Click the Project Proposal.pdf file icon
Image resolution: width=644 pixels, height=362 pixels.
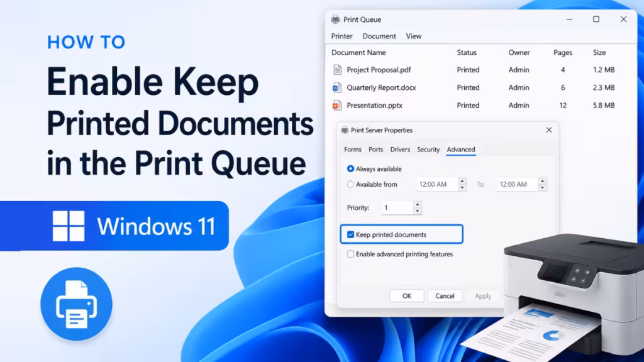pyautogui.click(x=337, y=70)
